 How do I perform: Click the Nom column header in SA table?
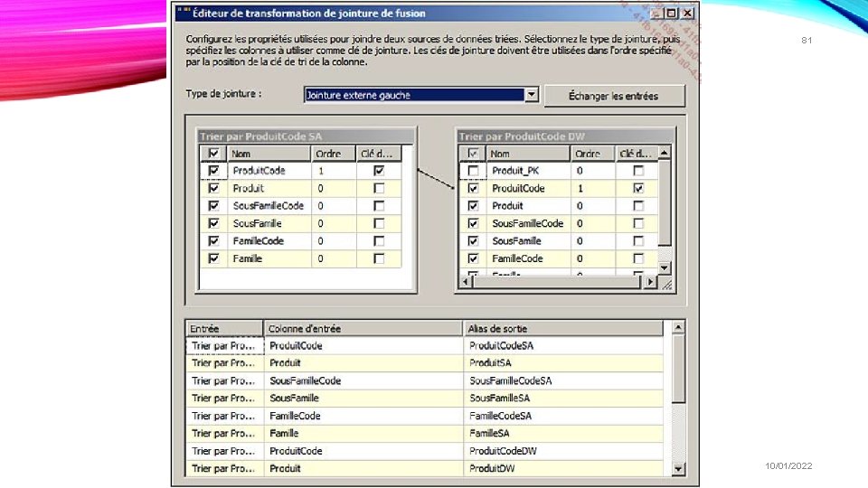269,154
